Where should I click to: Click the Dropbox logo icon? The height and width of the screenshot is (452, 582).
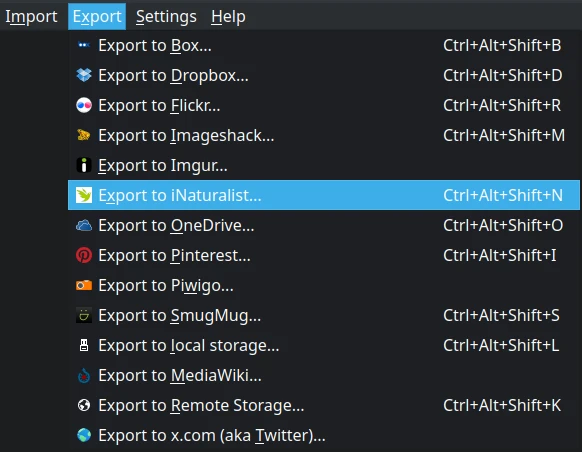point(84,75)
